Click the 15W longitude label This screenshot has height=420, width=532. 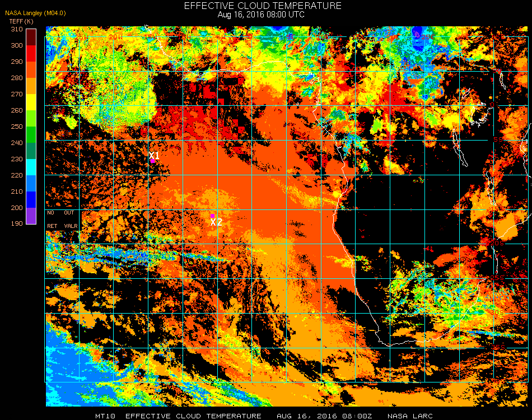[150, 36]
